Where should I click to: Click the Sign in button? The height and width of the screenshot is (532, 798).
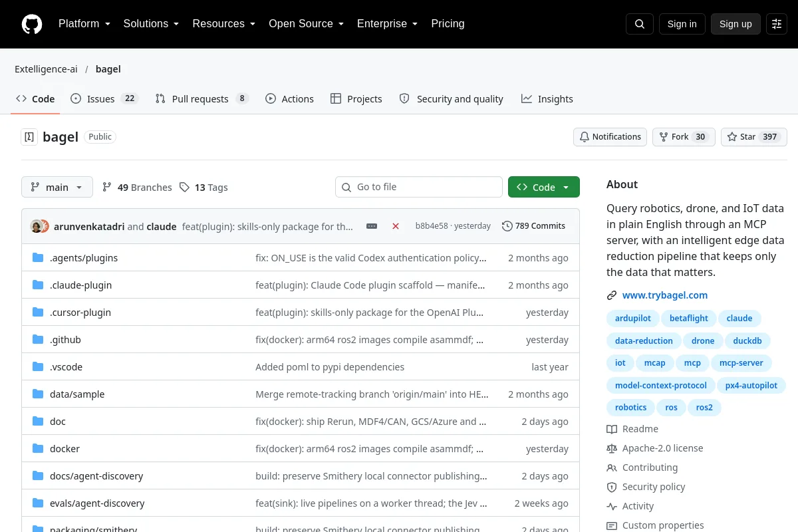click(682, 24)
